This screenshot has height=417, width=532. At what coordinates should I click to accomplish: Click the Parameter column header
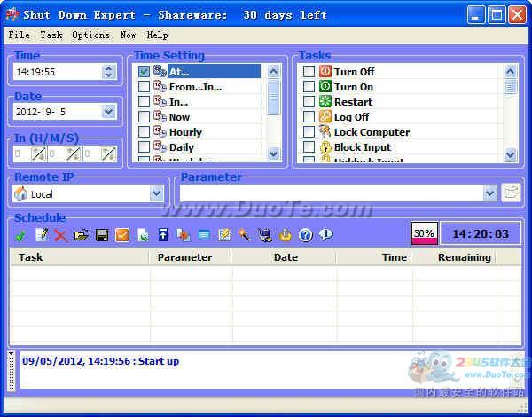point(191,257)
